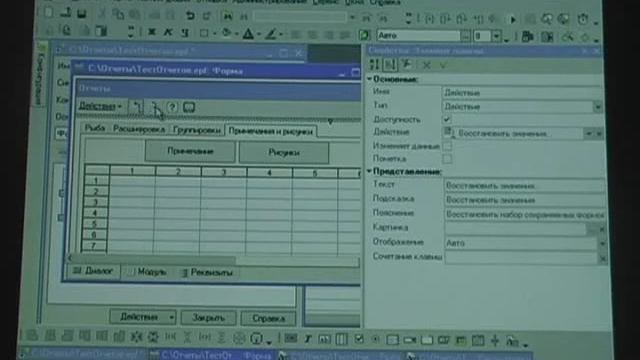640x360 pixels.
Task: Click the alphabetical sort icon in properties panel
Action: click(374, 64)
